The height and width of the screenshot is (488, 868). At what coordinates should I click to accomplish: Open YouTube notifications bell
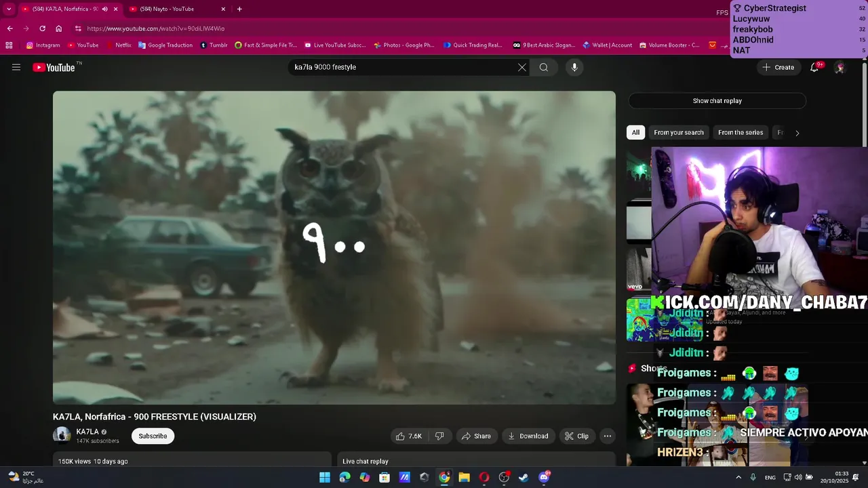point(814,67)
